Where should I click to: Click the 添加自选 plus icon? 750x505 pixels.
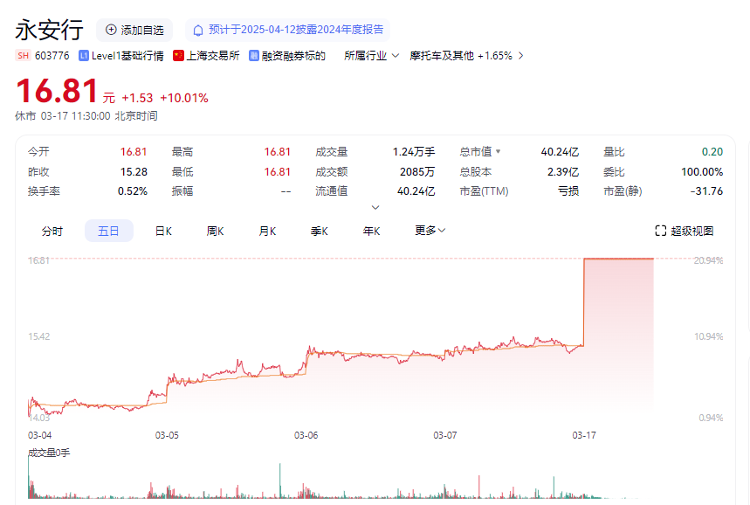coord(111,30)
